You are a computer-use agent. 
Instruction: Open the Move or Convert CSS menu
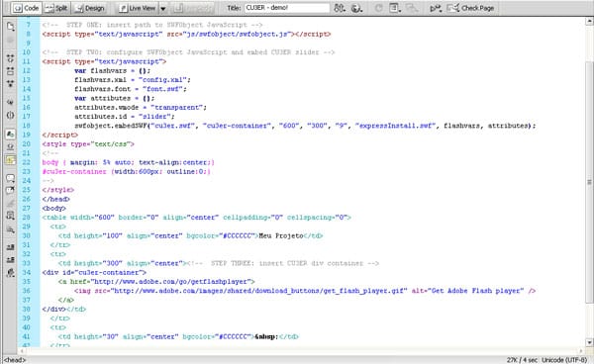click(10, 229)
